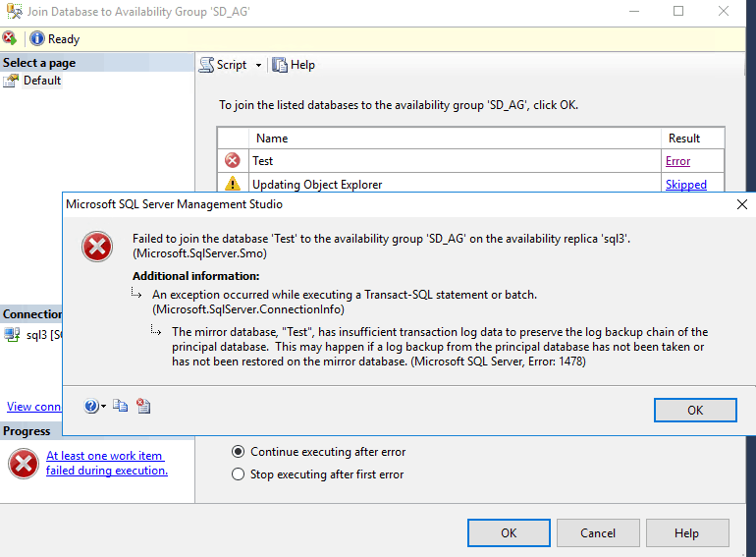Click the error icon in the Test row
Screen dimensions: 756x557
[x=233, y=160]
